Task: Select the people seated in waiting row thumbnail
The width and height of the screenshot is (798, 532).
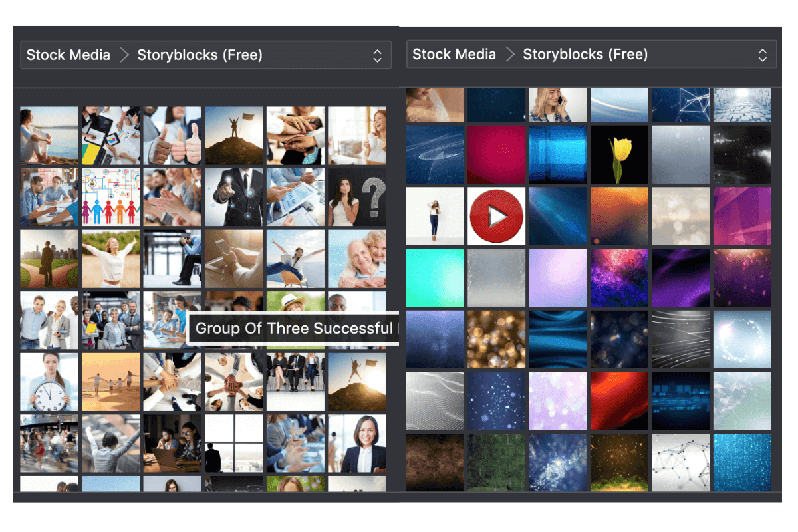Action: point(295,382)
